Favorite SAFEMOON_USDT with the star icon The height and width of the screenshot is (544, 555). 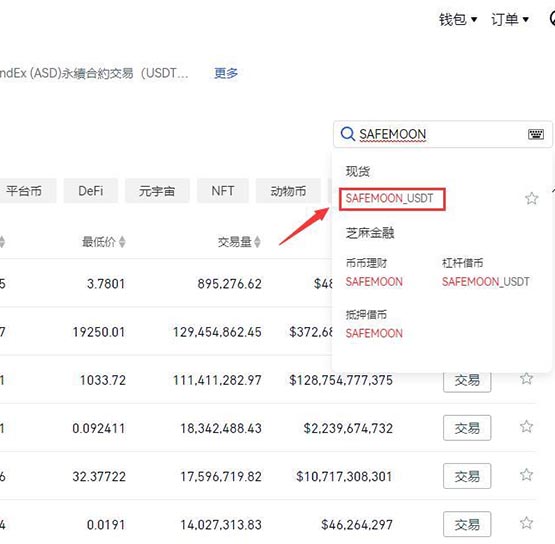click(531, 198)
